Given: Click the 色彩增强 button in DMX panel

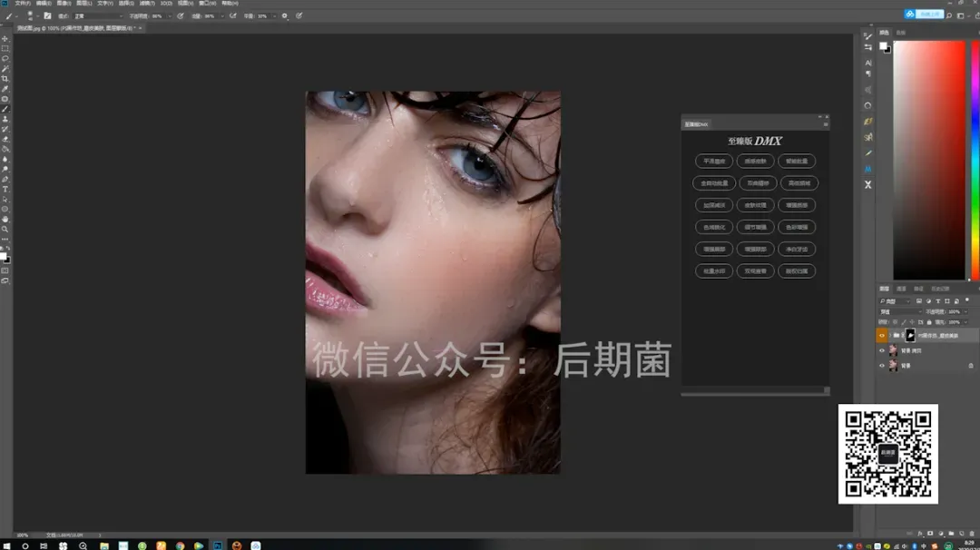Looking at the screenshot, I should point(797,227).
